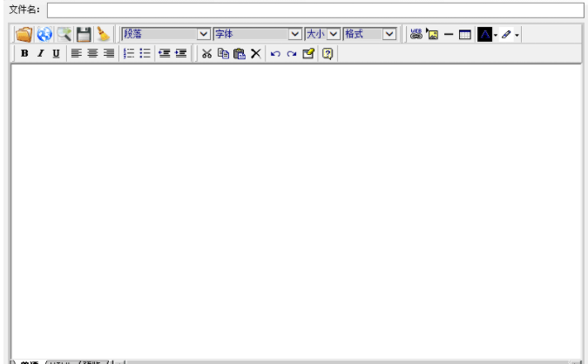
Task: Insert a horizontal line
Action: (449, 35)
